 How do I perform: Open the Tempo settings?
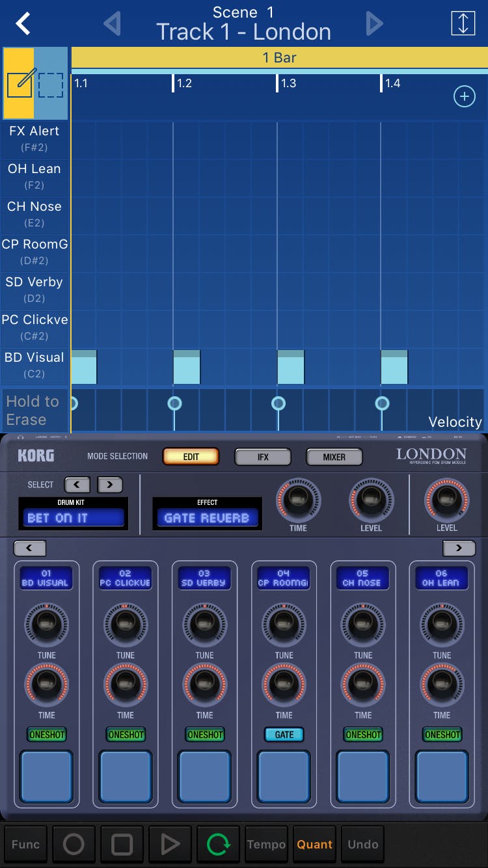point(266,845)
